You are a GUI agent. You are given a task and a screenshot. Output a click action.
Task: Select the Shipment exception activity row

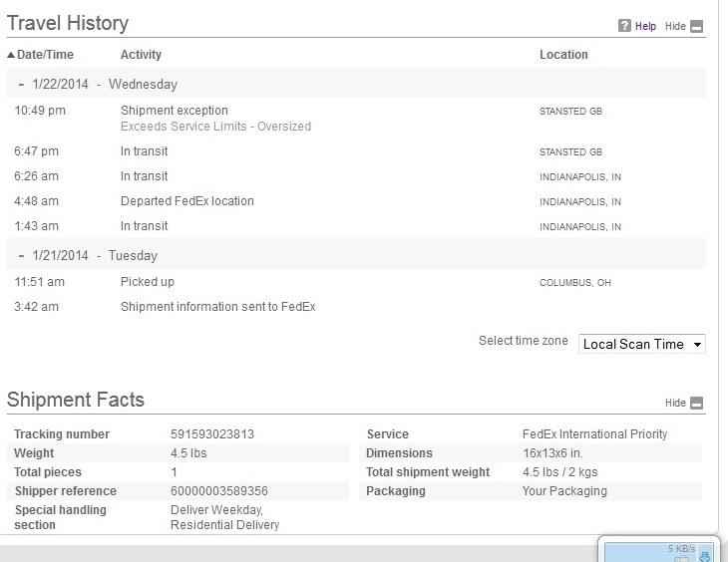click(x=174, y=111)
